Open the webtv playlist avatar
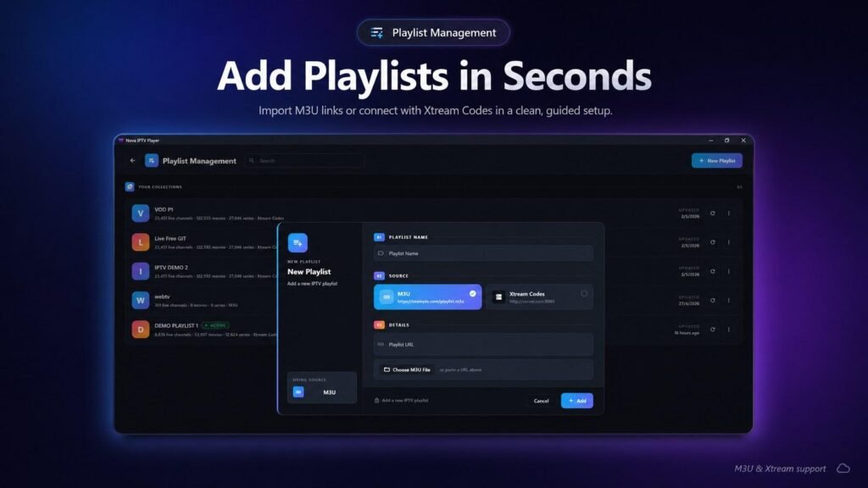The image size is (868, 488). [x=141, y=300]
